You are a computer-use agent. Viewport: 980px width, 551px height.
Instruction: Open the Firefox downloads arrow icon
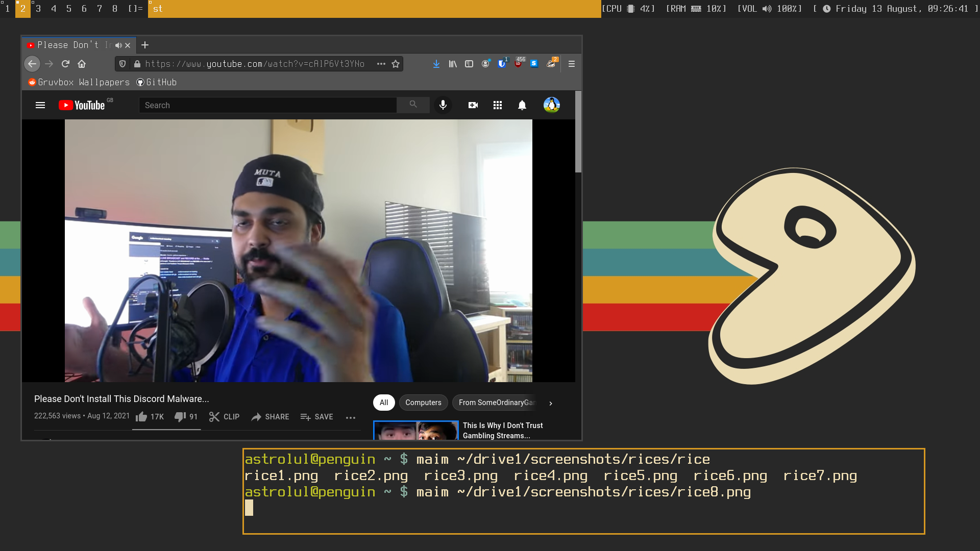[436, 64]
